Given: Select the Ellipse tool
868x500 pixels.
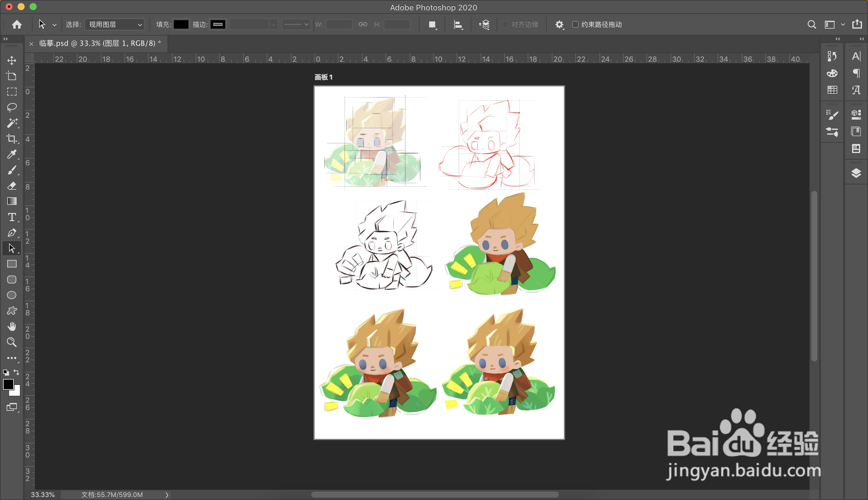Looking at the screenshot, I should tap(12, 295).
